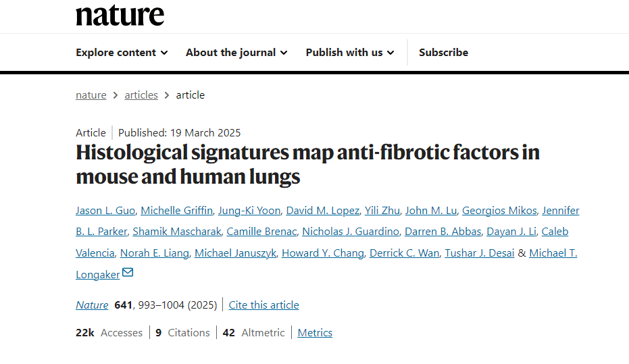Click the Subscribe menu item
The width and height of the screenshot is (629, 364).
[x=443, y=53]
